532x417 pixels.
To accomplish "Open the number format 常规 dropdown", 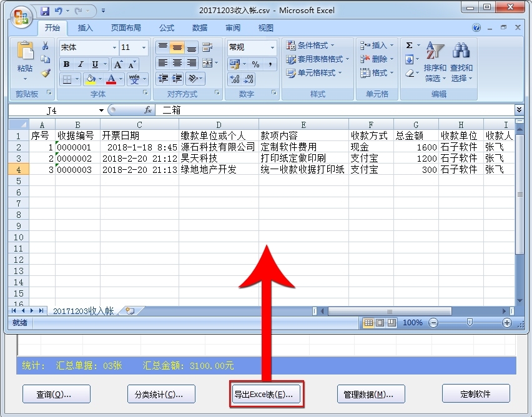I will click(272, 47).
